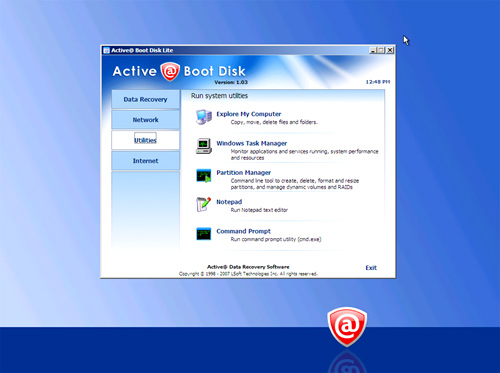Click the 12:48 PM clock text
The image size is (500, 373).
click(x=378, y=82)
